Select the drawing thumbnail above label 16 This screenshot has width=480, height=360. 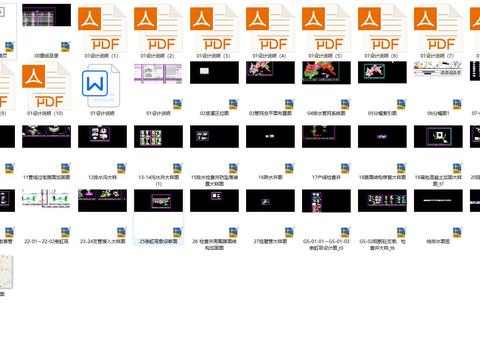(270, 136)
